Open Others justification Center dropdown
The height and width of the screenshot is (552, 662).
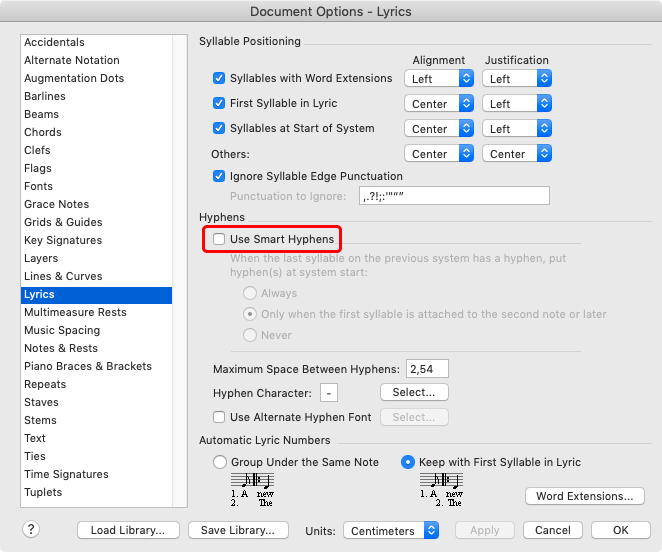click(x=516, y=154)
